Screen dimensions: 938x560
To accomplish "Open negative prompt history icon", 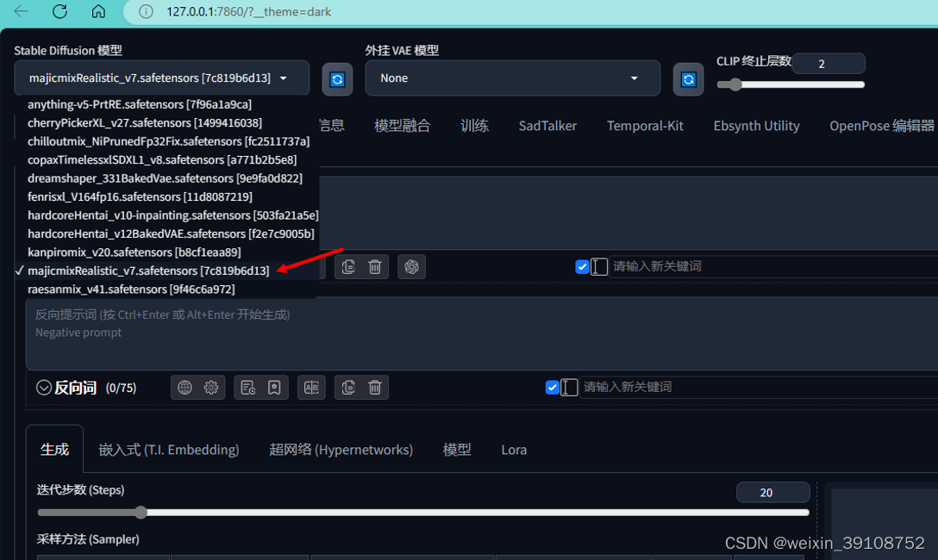I will [x=248, y=388].
